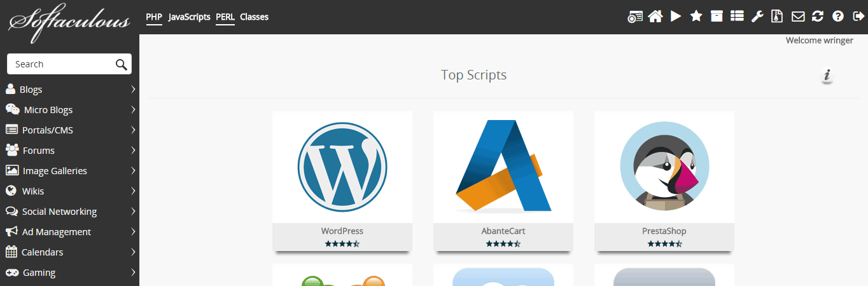Open the Wikis category label
The height and width of the screenshot is (286, 868).
[x=33, y=191]
